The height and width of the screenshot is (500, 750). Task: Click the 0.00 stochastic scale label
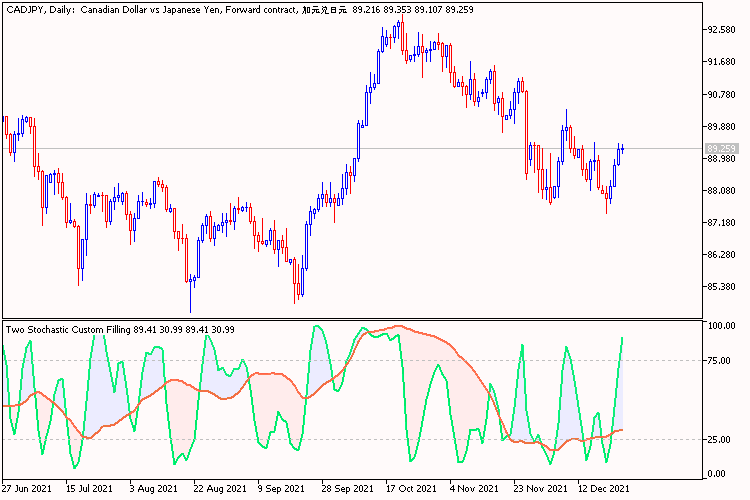(717, 474)
